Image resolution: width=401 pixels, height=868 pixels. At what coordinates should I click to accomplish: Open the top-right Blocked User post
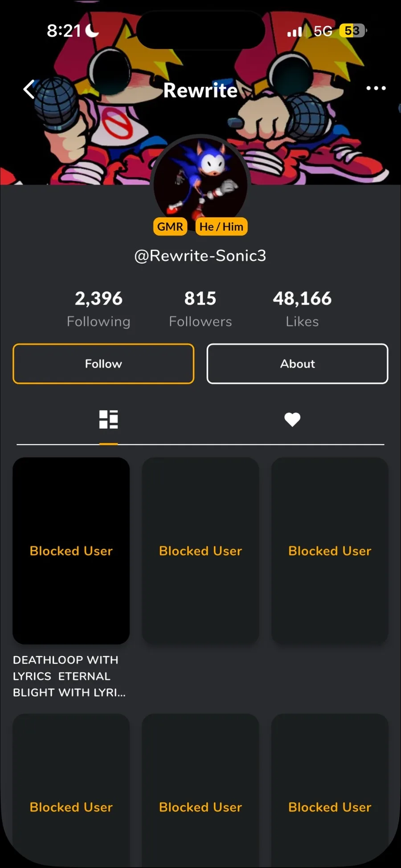[x=330, y=551]
